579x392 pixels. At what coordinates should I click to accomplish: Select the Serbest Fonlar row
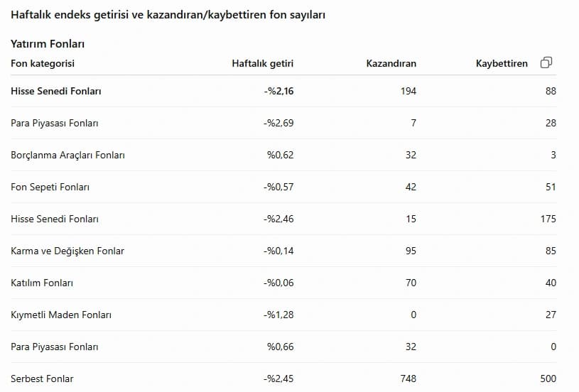coord(283,379)
